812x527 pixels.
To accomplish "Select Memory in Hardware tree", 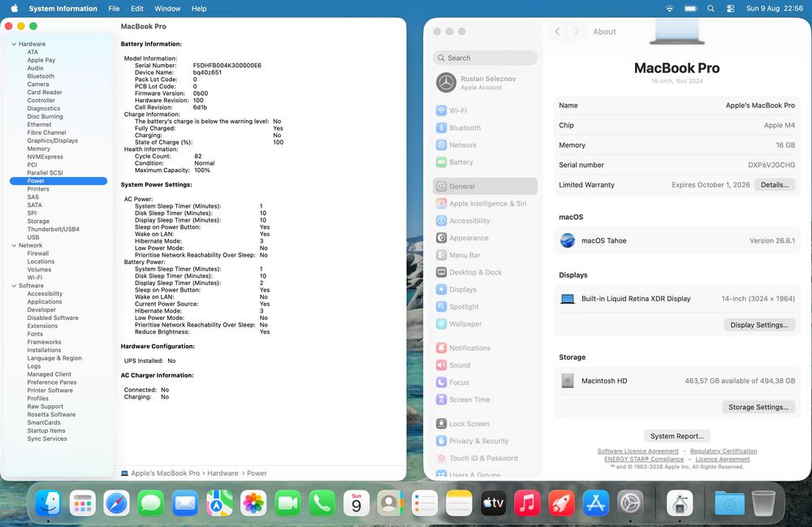I will (38, 149).
